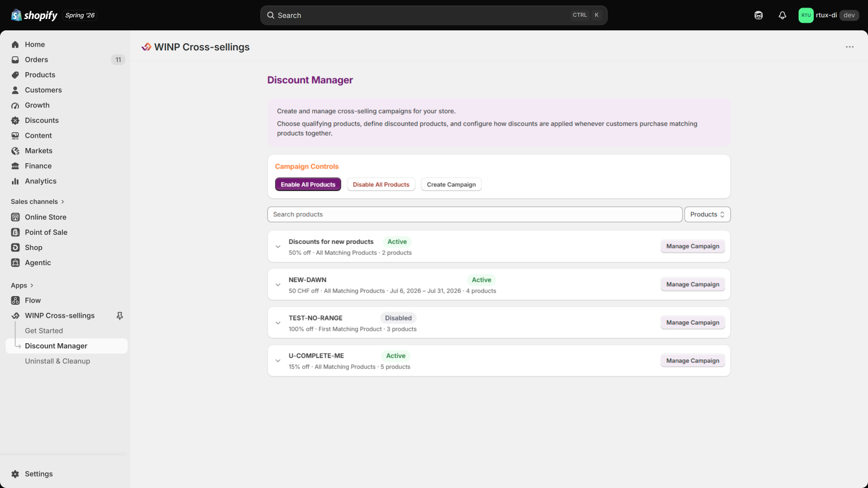Click the Growth gauge icon

pos(15,105)
